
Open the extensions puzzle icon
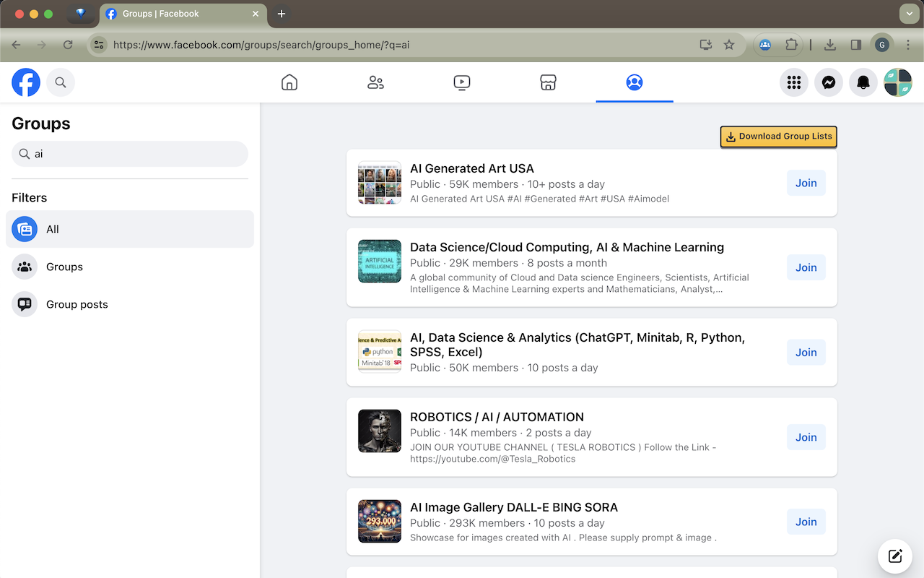point(791,45)
